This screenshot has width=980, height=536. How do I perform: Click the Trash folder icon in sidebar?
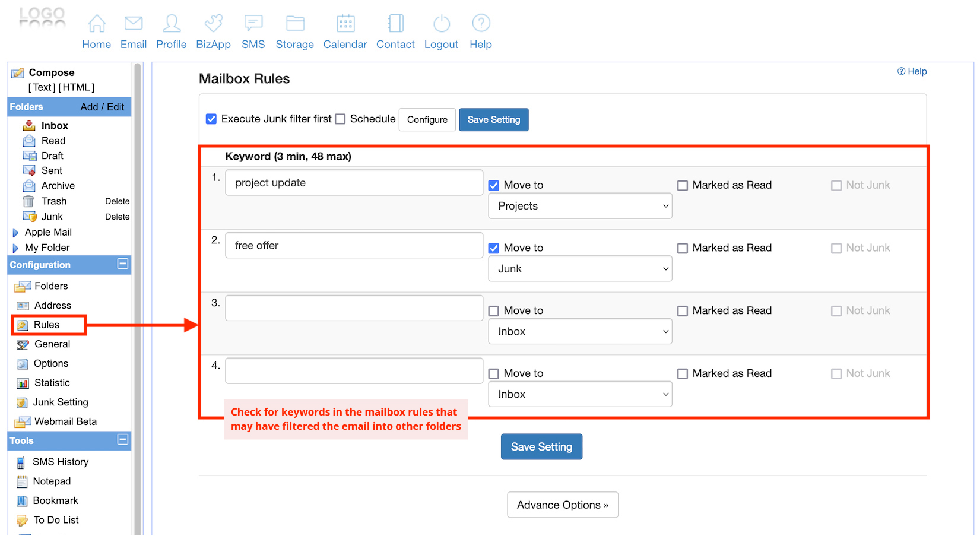[x=28, y=201]
